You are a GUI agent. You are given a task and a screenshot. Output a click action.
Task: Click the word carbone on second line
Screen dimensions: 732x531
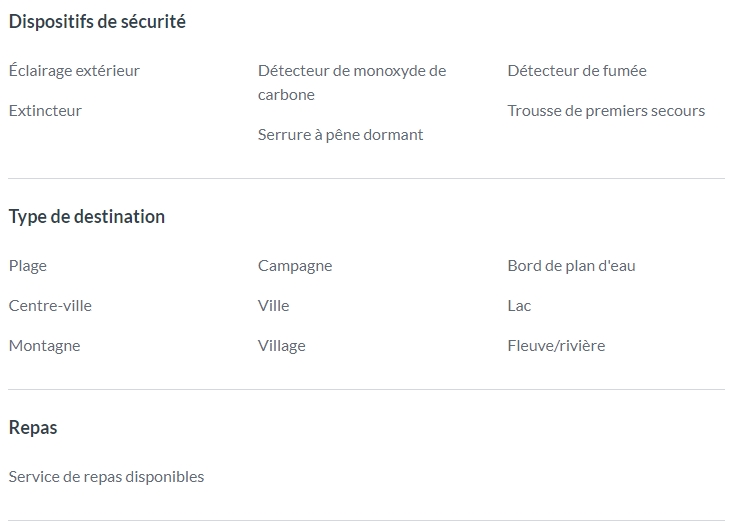point(286,95)
